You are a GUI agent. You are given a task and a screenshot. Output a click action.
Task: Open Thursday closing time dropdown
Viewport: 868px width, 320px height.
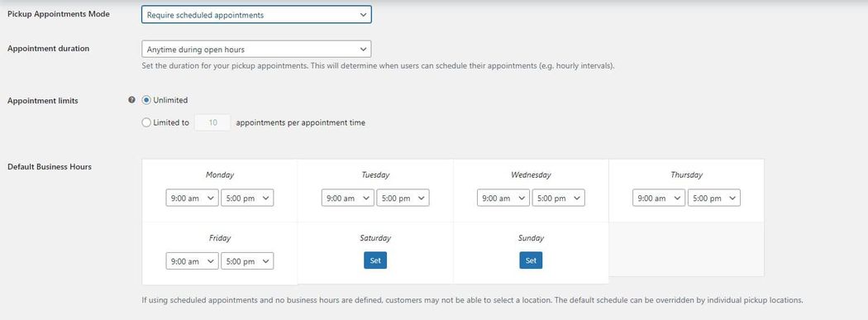click(x=713, y=198)
